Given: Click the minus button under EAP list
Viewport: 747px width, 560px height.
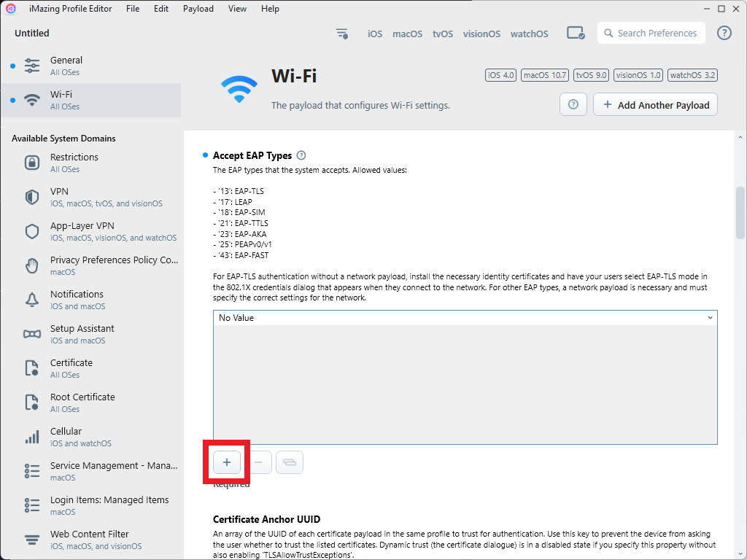Looking at the screenshot, I should (258, 462).
